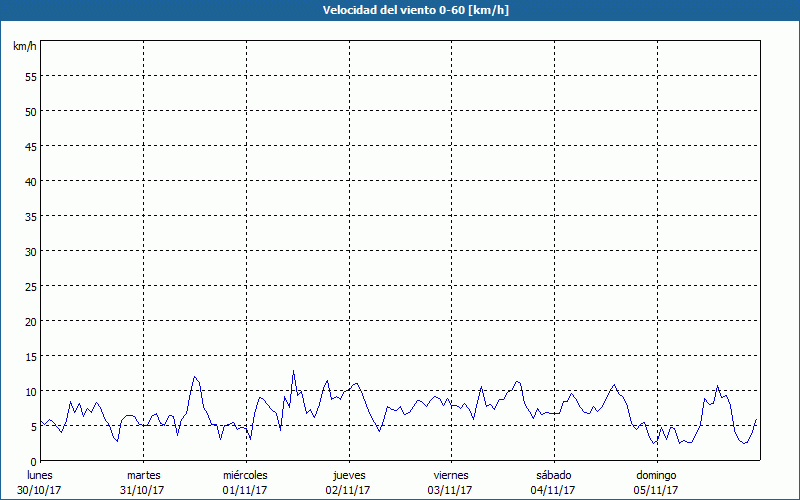800x500 pixels.
Task: Select the 15 km/h axis label
Action: (30, 356)
